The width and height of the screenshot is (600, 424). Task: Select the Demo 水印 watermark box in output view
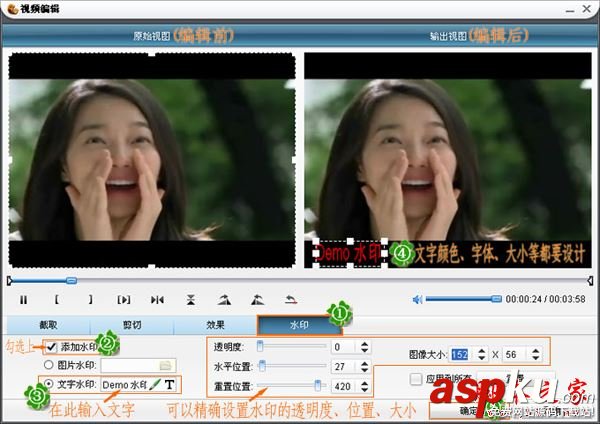(x=350, y=253)
